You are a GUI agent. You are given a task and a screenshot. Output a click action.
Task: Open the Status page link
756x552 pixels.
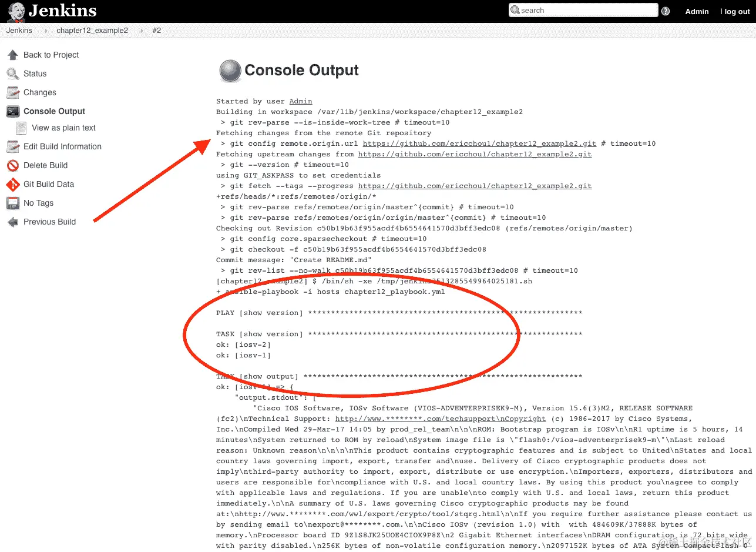coord(35,73)
